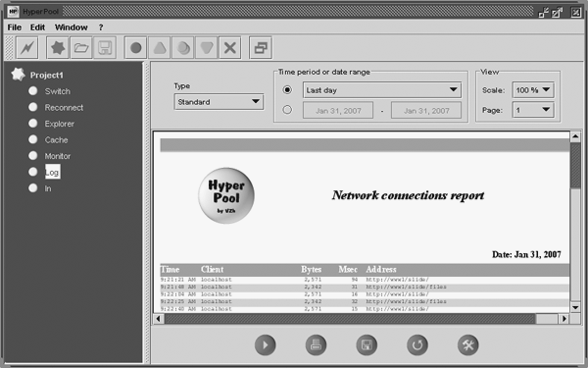588x368 pixels.
Task: Click the cascade windows toolbar icon
Action: [261, 48]
